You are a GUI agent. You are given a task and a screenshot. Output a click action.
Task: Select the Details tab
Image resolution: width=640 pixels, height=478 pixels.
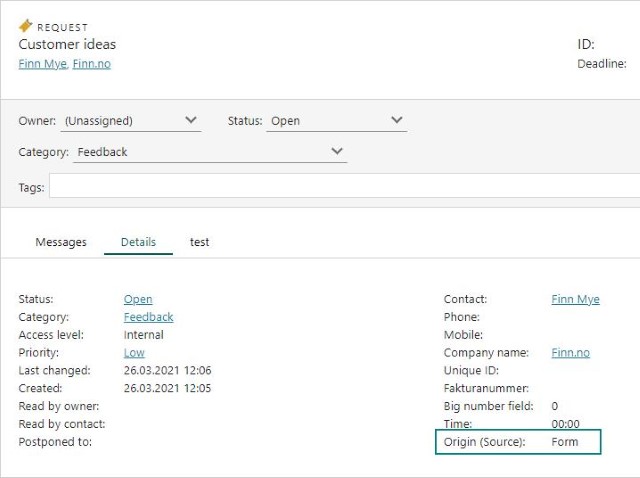[138, 242]
